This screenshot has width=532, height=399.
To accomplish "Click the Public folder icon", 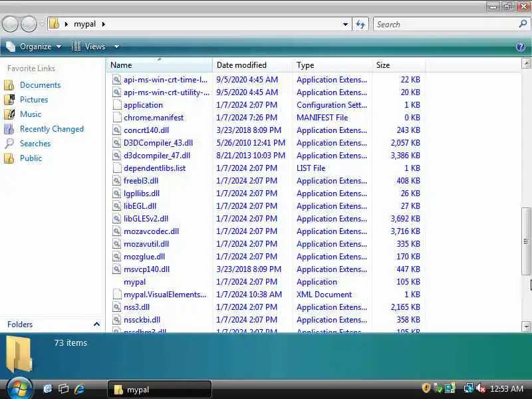I will 9,158.
